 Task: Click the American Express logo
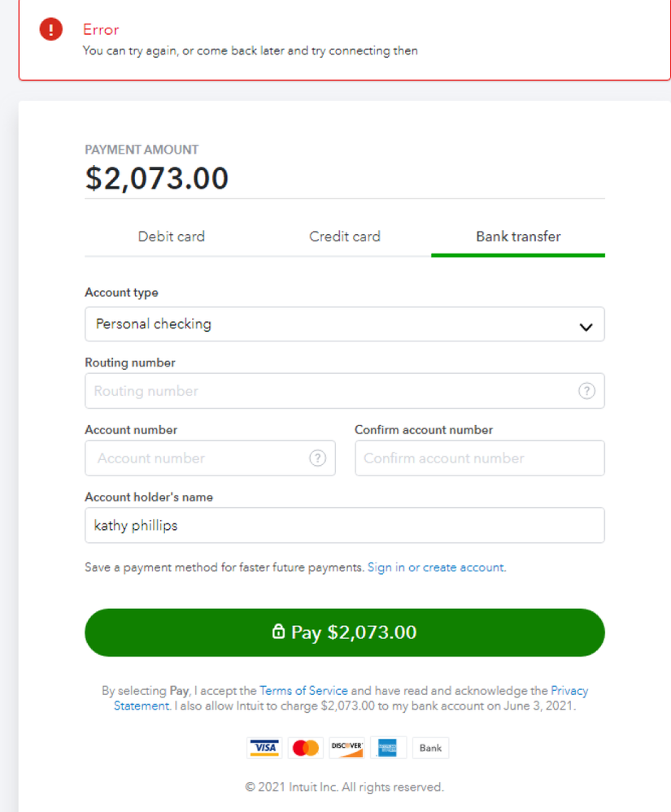coord(388,748)
